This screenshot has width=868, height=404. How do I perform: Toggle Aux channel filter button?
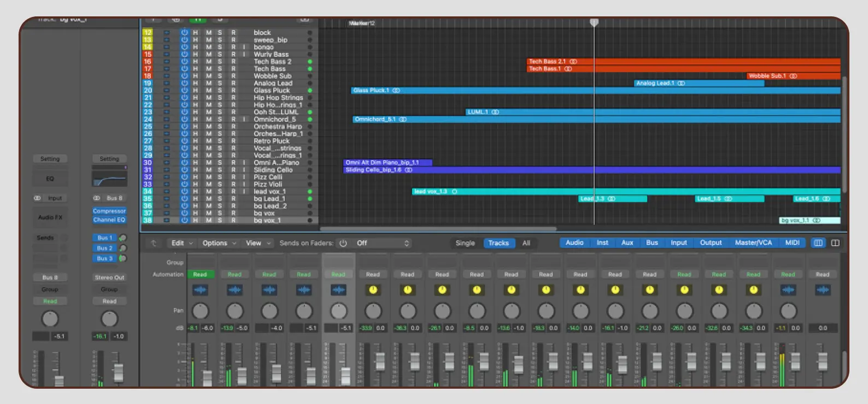627,243
